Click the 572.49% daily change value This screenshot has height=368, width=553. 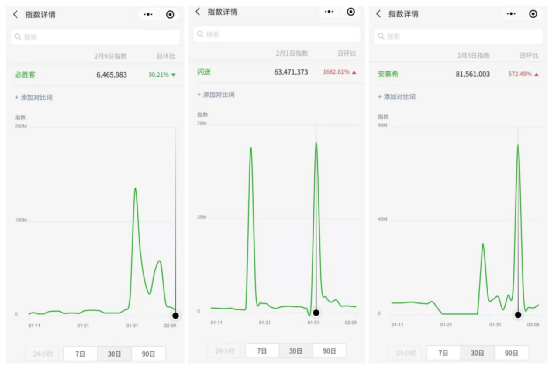(520, 74)
